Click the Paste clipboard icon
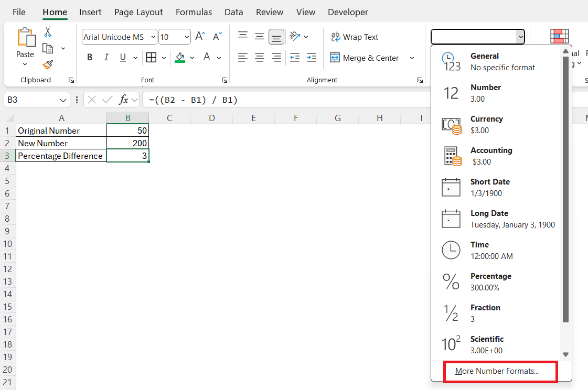The image size is (588, 390). 26,37
